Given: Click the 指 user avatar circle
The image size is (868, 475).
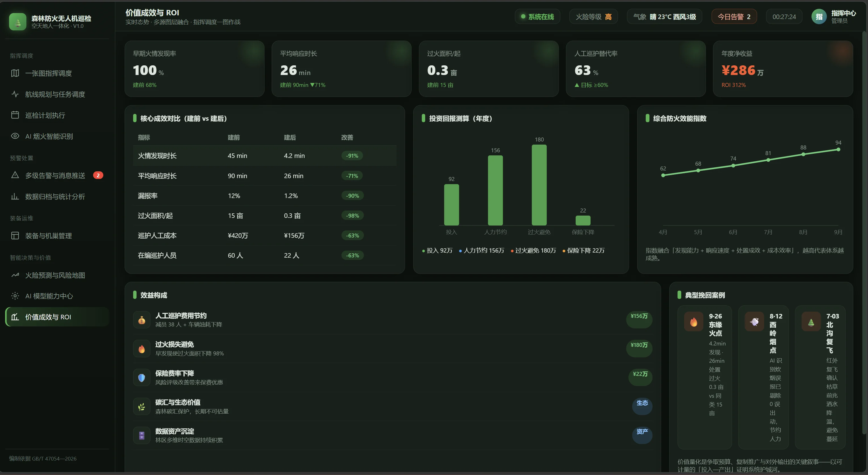Looking at the screenshot, I should click(x=819, y=16).
